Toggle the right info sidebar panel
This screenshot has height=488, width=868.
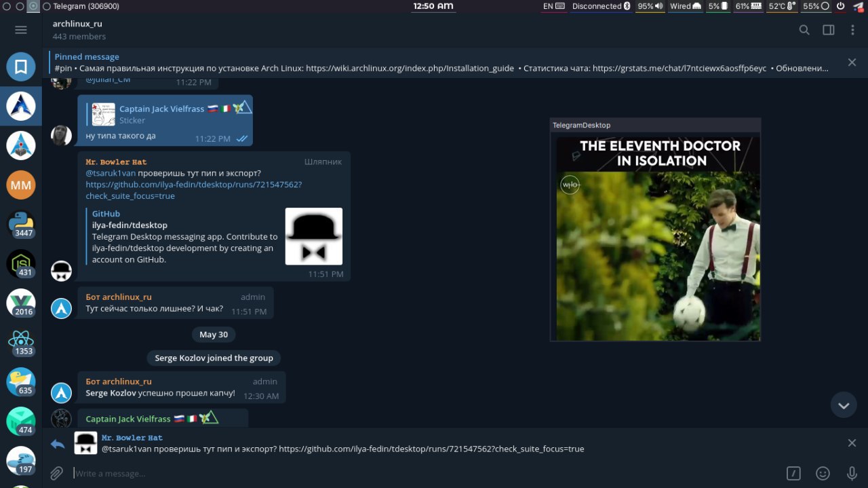pos(829,30)
